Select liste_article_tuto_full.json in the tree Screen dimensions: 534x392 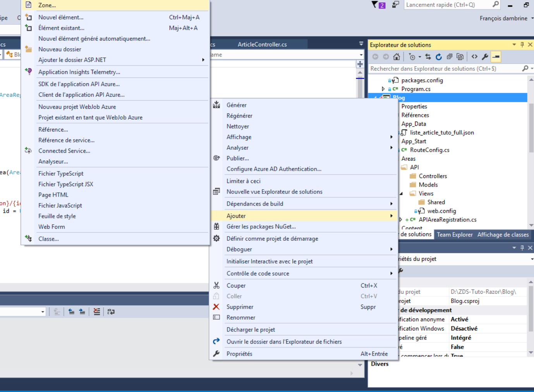click(442, 133)
